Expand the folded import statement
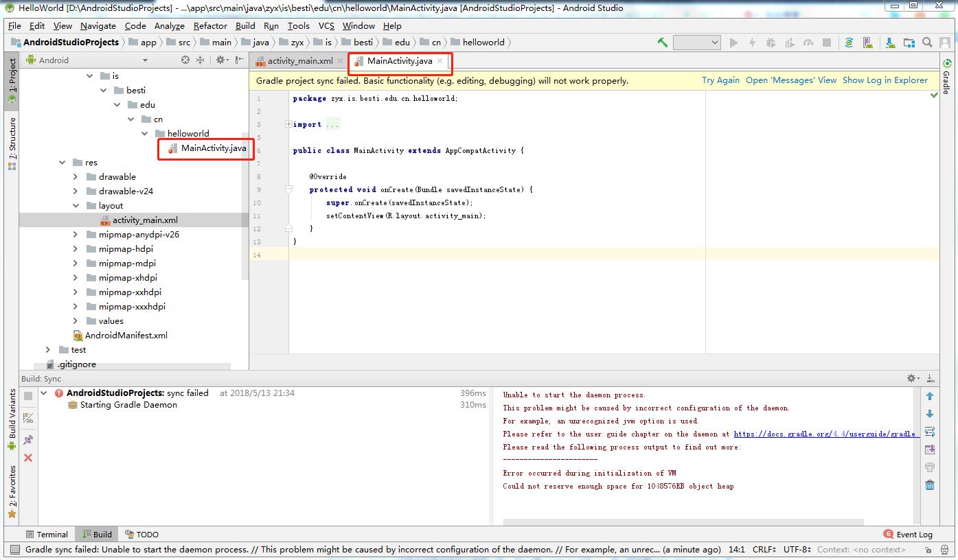 pos(289,124)
